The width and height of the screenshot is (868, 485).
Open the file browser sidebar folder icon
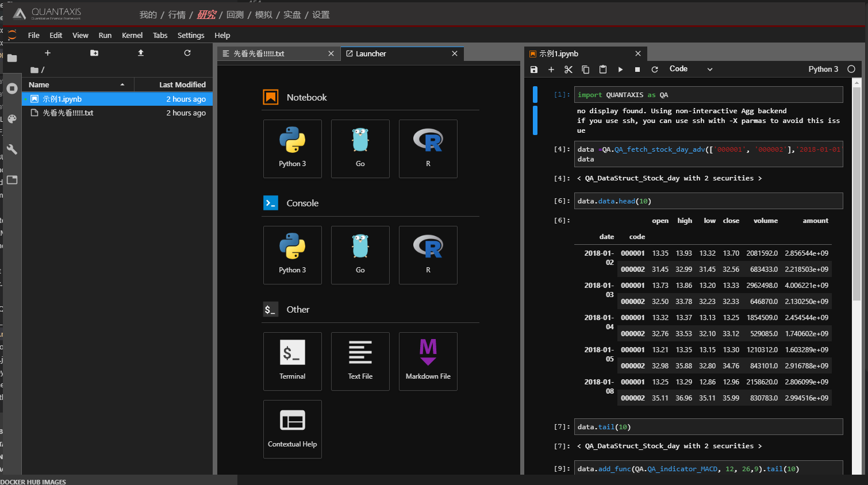coord(12,58)
